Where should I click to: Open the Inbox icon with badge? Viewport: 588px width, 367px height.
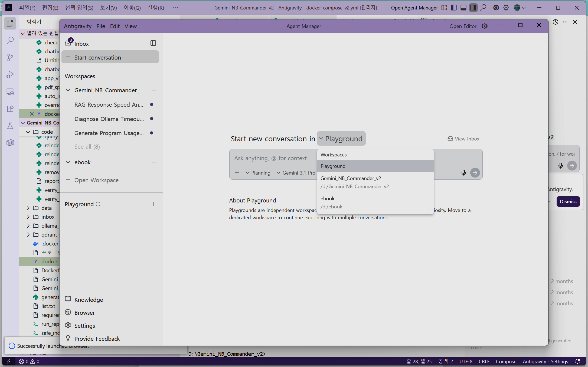click(68, 43)
